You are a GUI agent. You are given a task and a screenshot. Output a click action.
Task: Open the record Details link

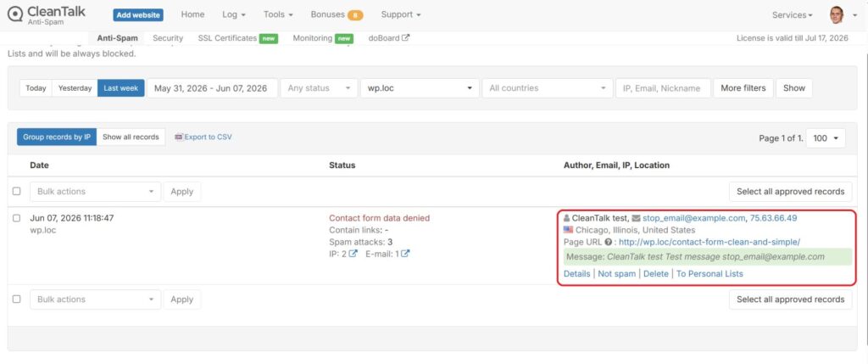coord(576,274)
